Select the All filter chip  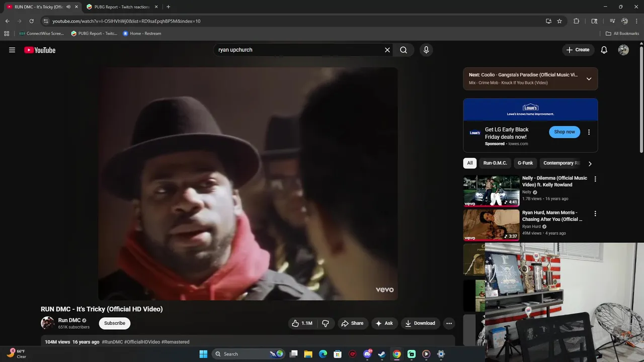coord(470,163)
